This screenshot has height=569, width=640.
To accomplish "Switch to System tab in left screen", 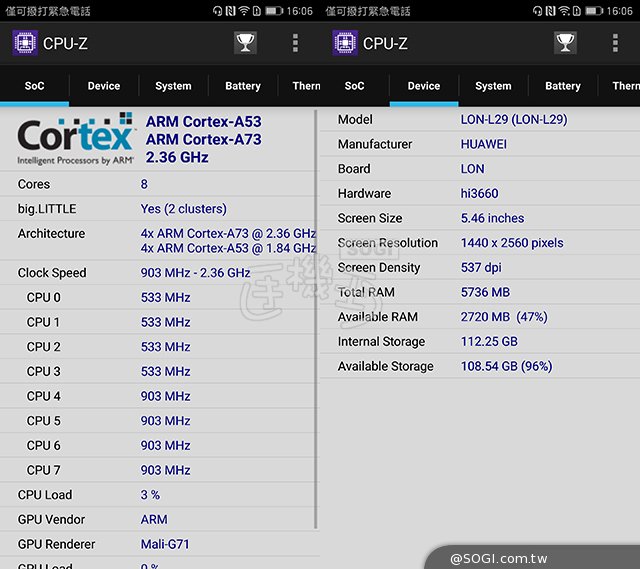I will (x=173, y=86).
